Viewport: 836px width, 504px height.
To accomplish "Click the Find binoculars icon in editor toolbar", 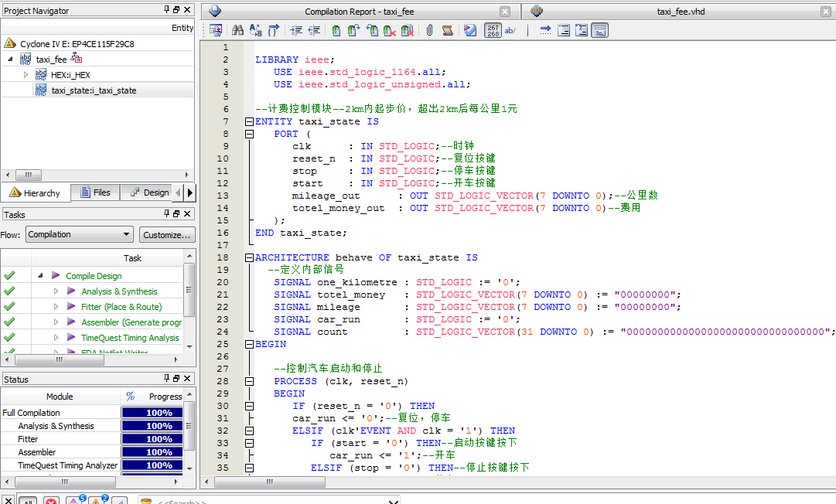I will point(237,30).
